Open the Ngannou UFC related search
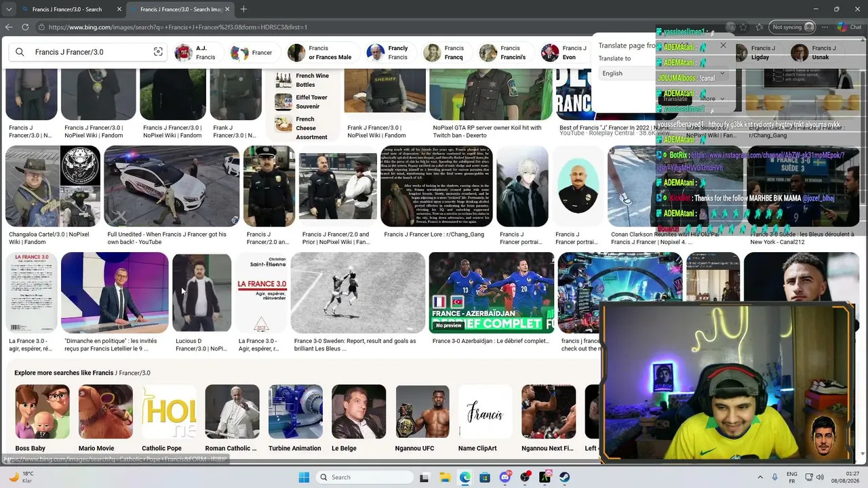Screen dimensions: 868x488 tap(422, 418)
